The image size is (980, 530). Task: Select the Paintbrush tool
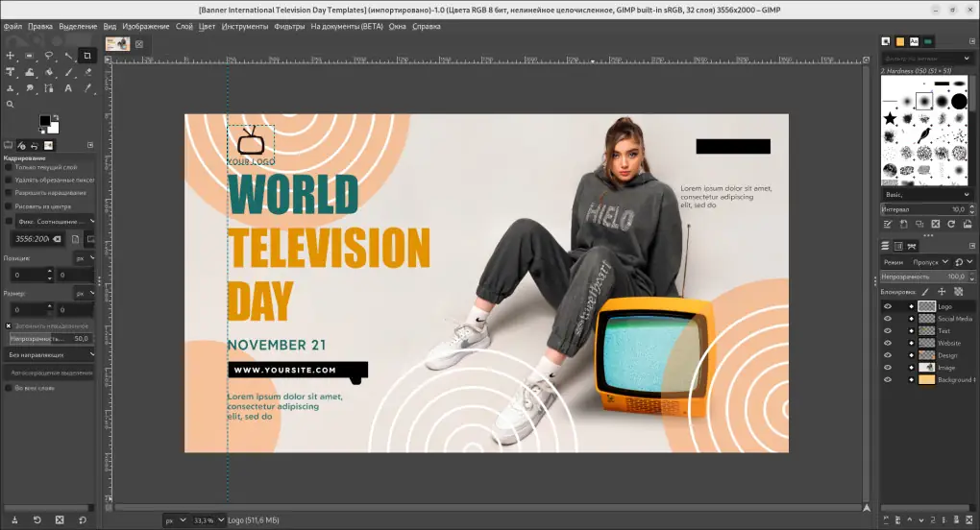[68, 72]
